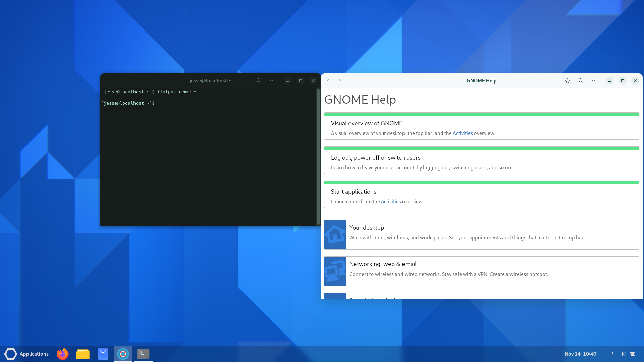Image resolution: width=644 pixels, height=362 pixels.
Task: Bookmark this GNOME Help page with star
Action: tap(567, 81)
